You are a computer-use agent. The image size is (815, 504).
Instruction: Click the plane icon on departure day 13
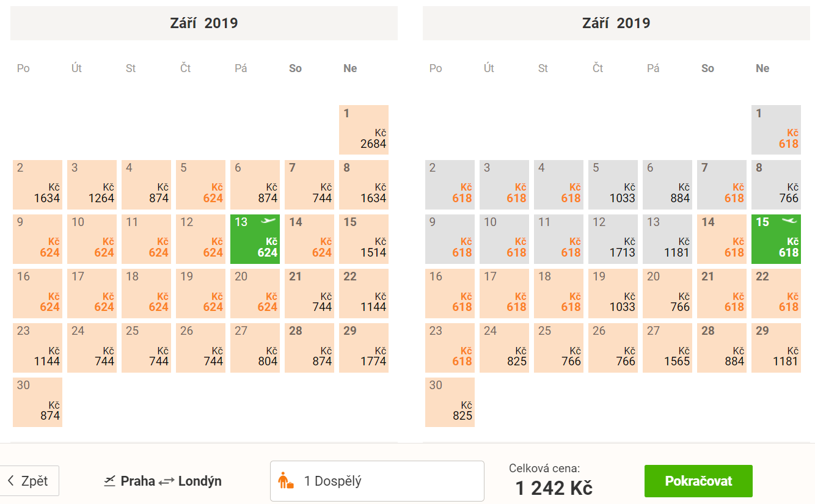268,221
